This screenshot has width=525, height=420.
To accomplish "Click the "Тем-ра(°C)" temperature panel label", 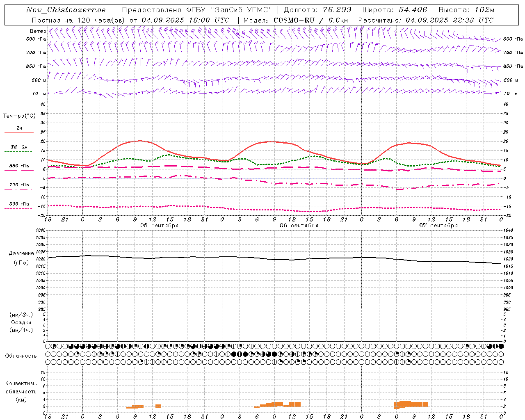I will click(x=19, y=116).
